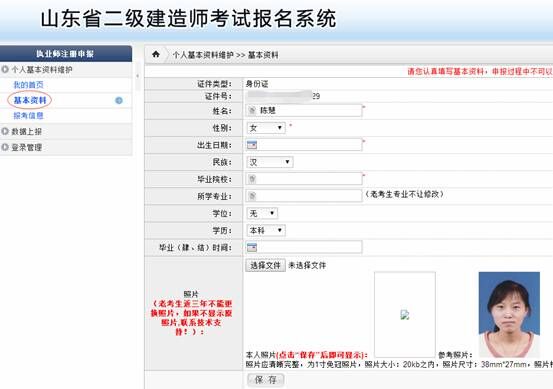Image resolution: width=553 pixels, height=389 pixels.
Task: Click the panel collapse handle beside sidebar
Action: [x=138, y=76]
